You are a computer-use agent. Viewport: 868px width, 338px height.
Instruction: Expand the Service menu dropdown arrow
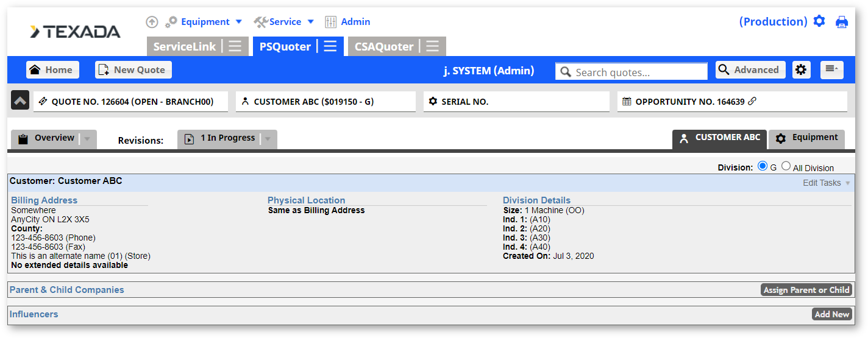[x=310, y=22]
